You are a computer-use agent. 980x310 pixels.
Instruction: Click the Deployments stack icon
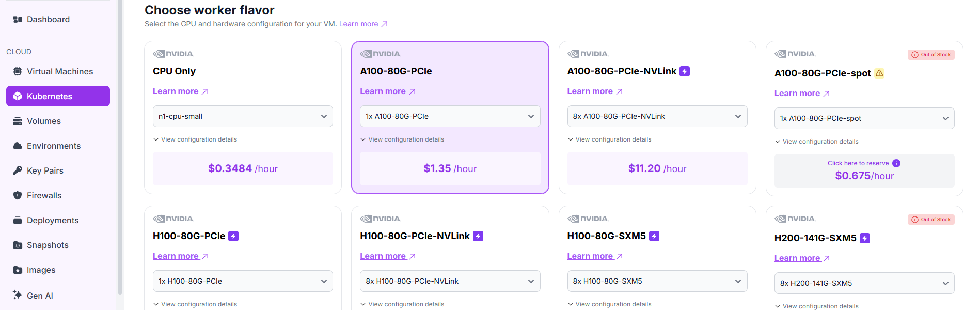click(18, 220)
